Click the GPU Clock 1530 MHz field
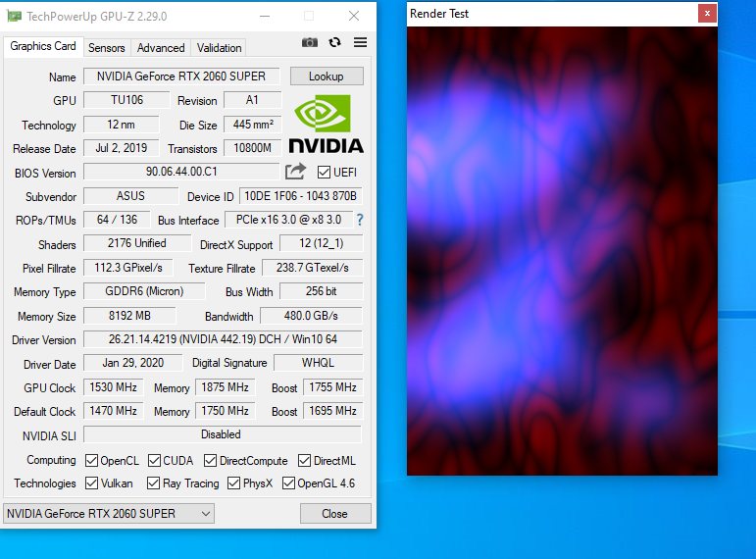Screen dimensions: 756x559 pos(114,387)
